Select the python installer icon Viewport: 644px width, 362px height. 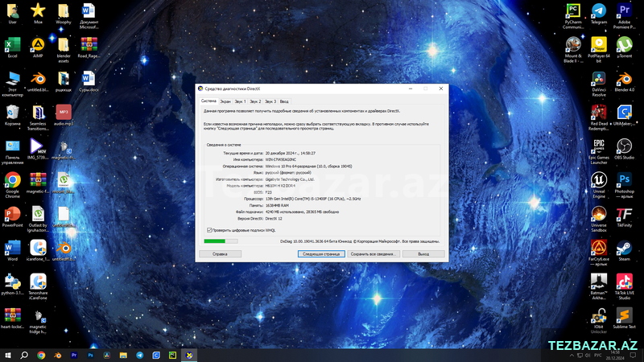tap(12, 282)
